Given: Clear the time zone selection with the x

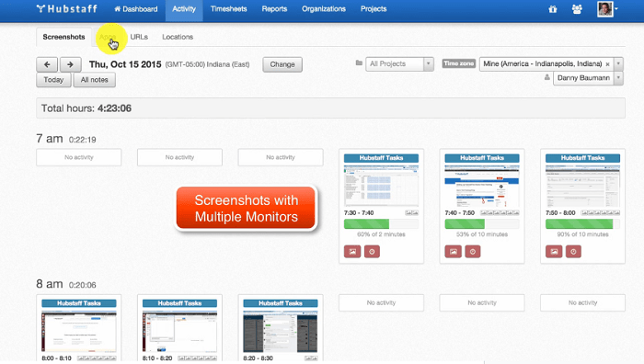Looking at the screenshot, I should tap(607, 64).
